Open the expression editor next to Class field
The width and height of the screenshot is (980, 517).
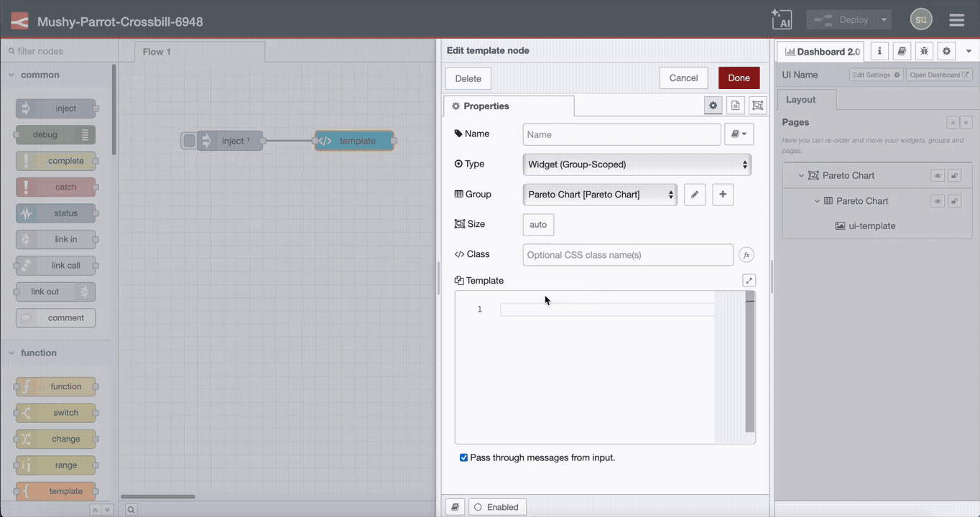point(746,254)
